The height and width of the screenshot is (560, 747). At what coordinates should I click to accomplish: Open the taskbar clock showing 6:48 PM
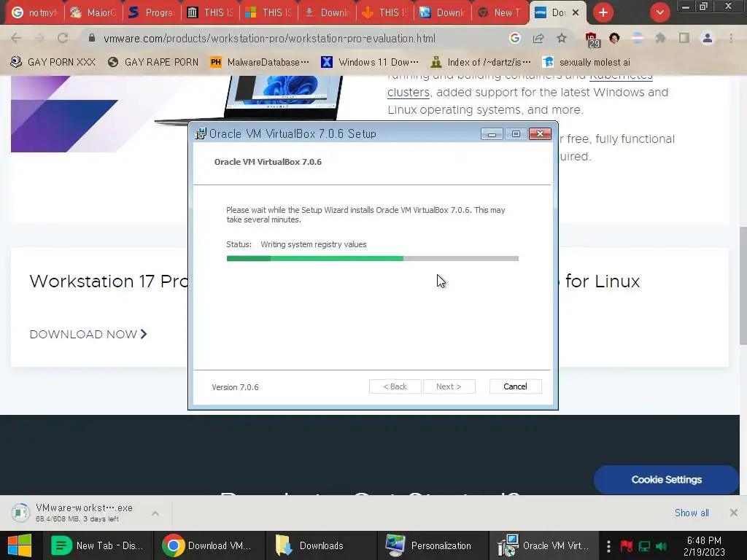(x=704, y=545)
